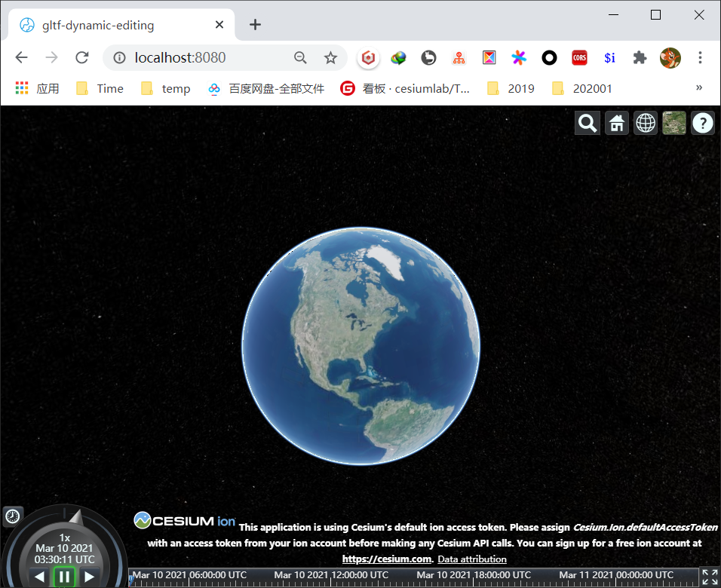
Task: Open the 202001 bookmark folder
Action: point(582,88)
